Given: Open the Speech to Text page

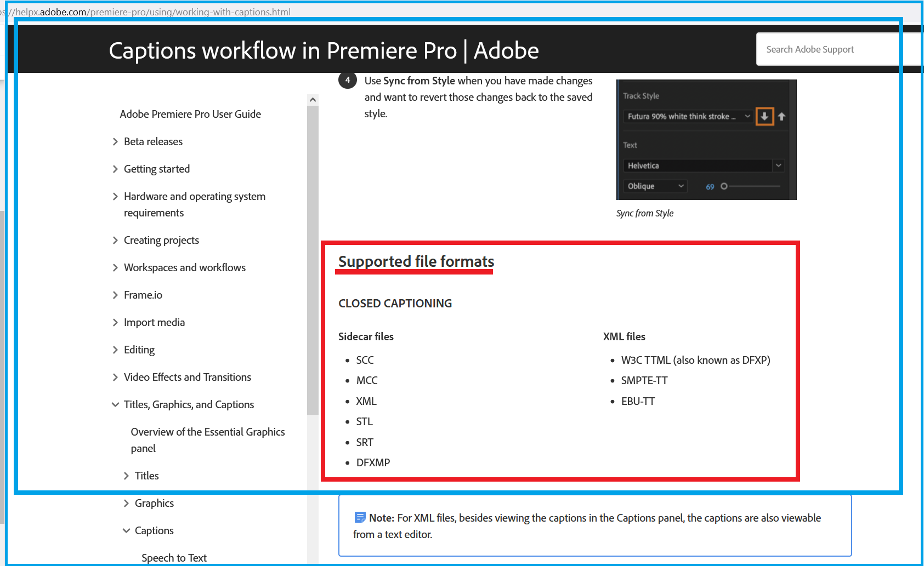Looking at the screenshot, I should 174,557.
